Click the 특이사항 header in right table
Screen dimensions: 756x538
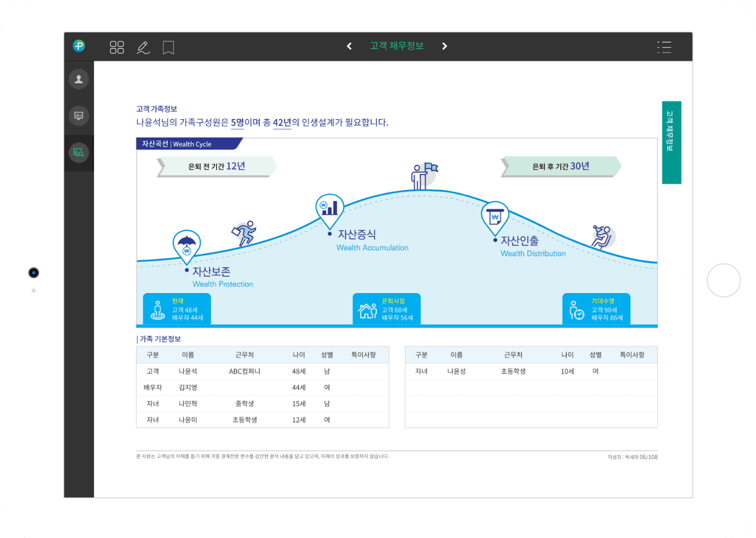pos(632,355)
